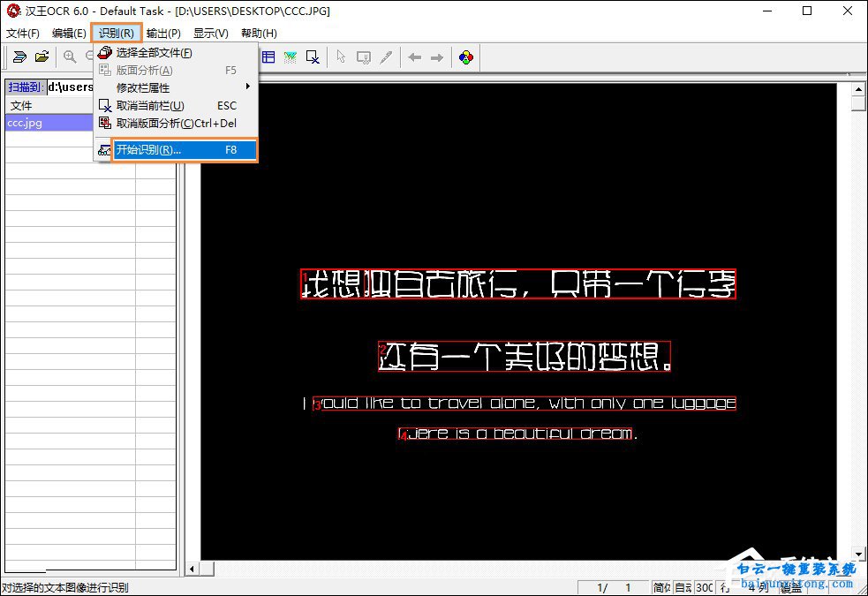The image size is (868, 596).
Task: Click the pen tool toolbar icon
Action: click(386, 57)
